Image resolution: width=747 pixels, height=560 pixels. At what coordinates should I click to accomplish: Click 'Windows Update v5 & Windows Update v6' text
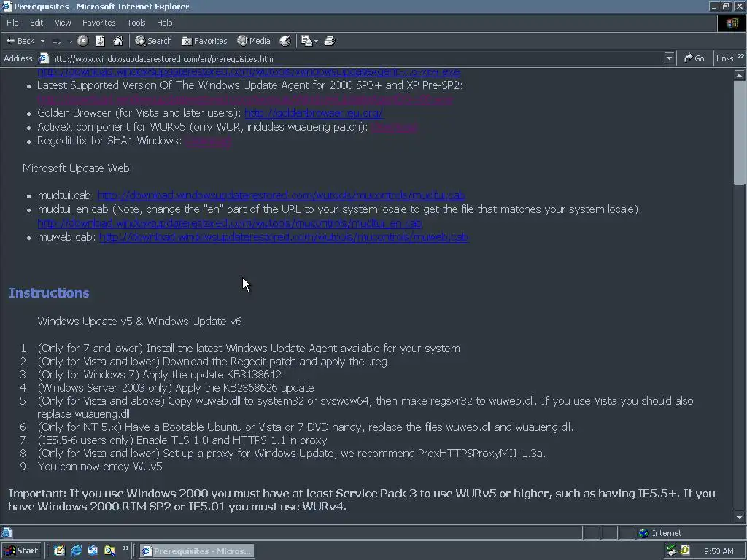click(x=139, y=322)
